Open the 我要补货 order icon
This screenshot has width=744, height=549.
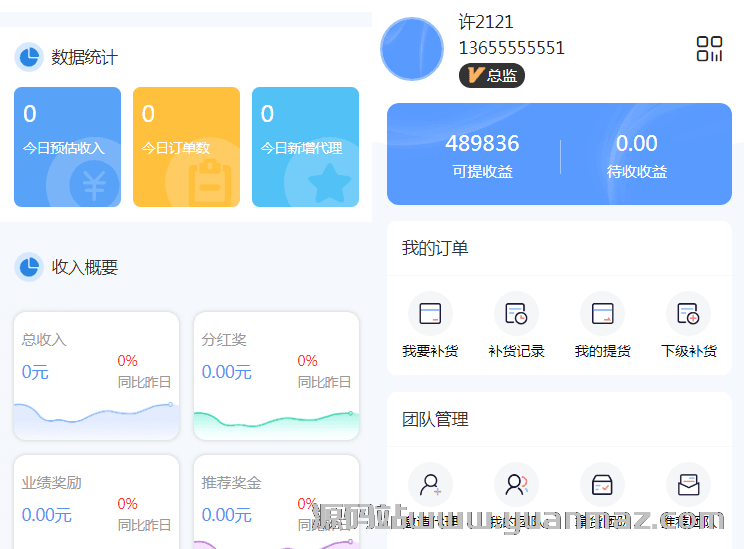pyautogui.click(x=430, y=314)
